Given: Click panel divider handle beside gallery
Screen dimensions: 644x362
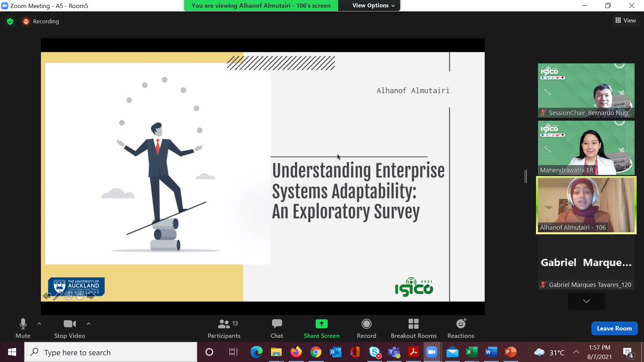Looking at the screenshot, I should 525,176.
